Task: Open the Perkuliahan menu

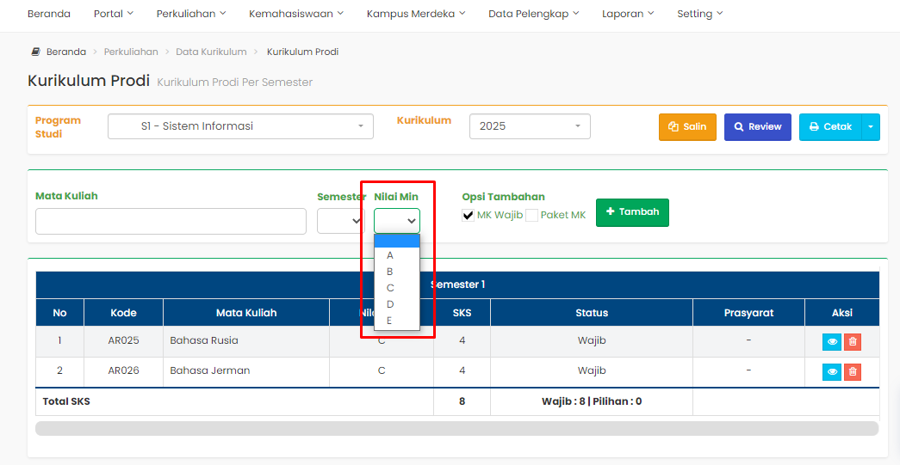Action: (x=191, y=14)
